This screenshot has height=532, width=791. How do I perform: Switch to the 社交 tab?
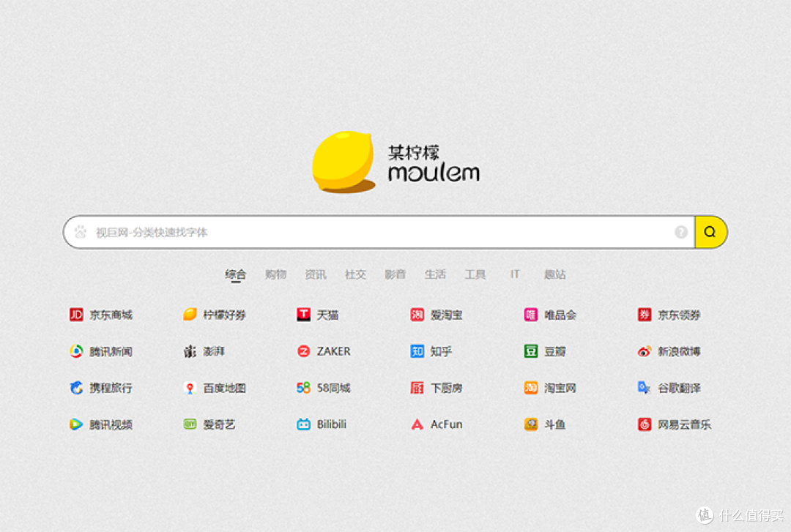(355, 274)
